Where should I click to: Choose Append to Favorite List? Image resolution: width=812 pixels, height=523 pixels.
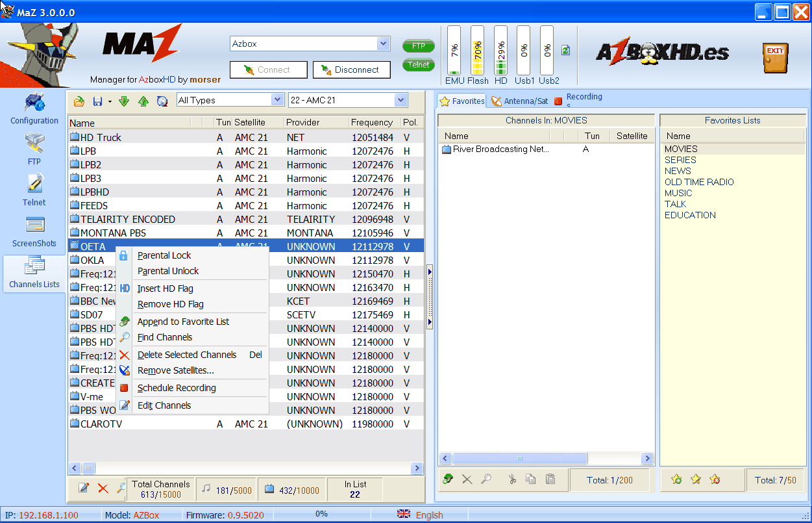193,322
